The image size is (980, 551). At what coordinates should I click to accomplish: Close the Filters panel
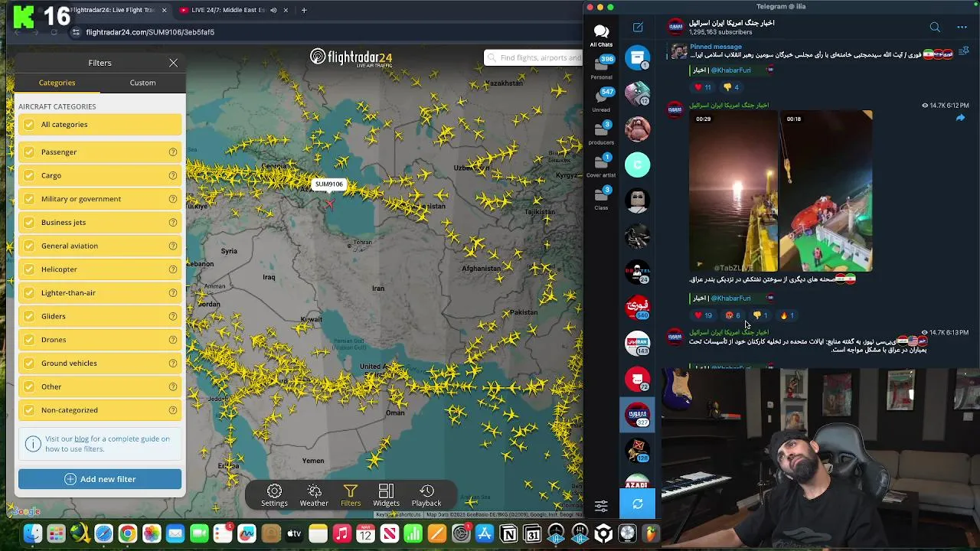coord(174,63)
